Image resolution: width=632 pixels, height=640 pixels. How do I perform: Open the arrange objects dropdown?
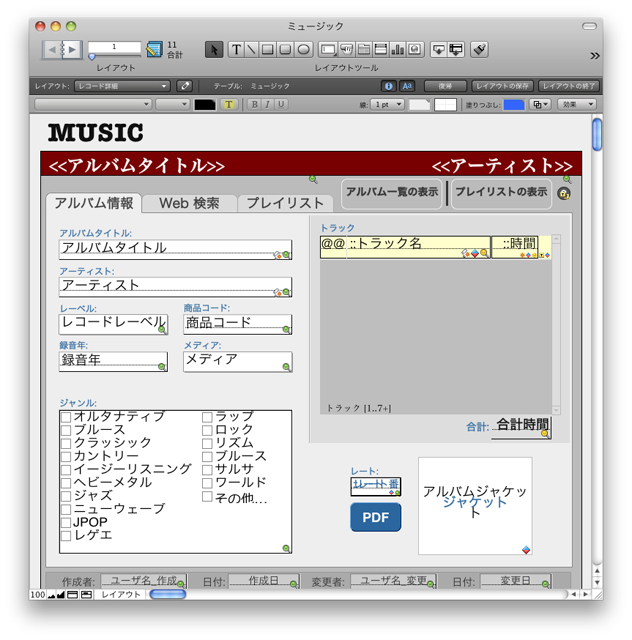pos(540,104)
